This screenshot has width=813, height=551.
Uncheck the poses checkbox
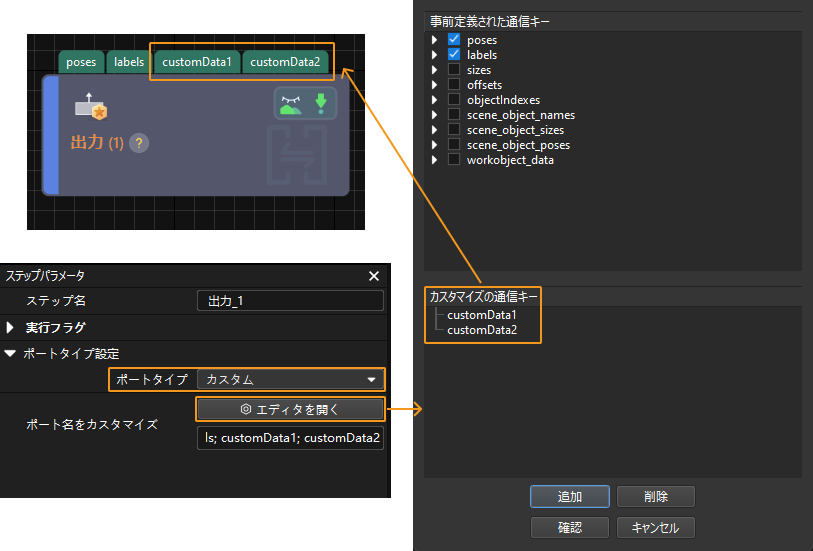click(x=454, y=40)
